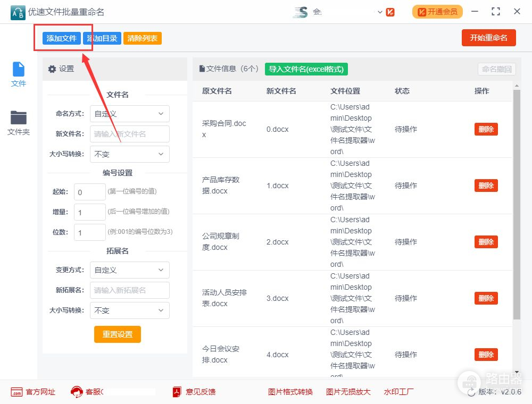Screen dimensions: 532x404
Task: Click the version refresh icon
Action: (471, 392)
